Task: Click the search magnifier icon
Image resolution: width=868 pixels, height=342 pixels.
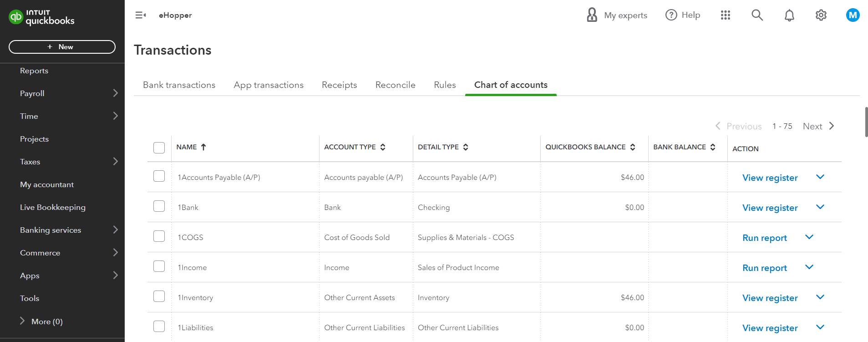Action: point(757,15)
